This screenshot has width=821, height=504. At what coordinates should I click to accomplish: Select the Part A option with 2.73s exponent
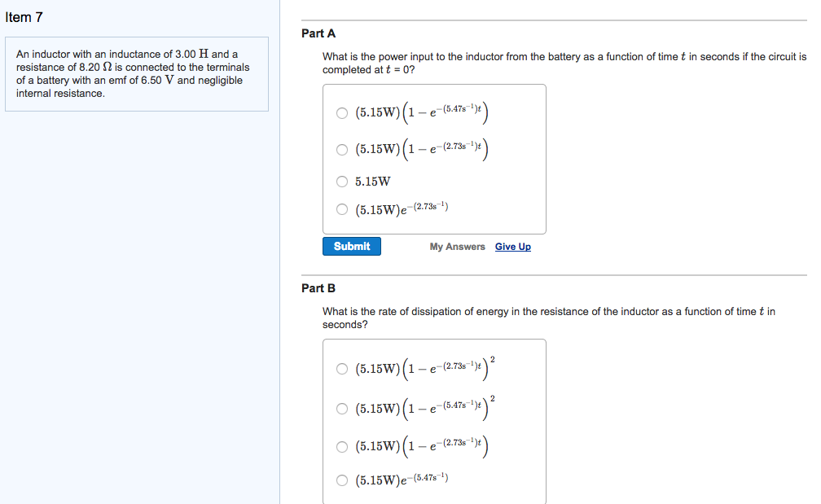tap(342, 149)
